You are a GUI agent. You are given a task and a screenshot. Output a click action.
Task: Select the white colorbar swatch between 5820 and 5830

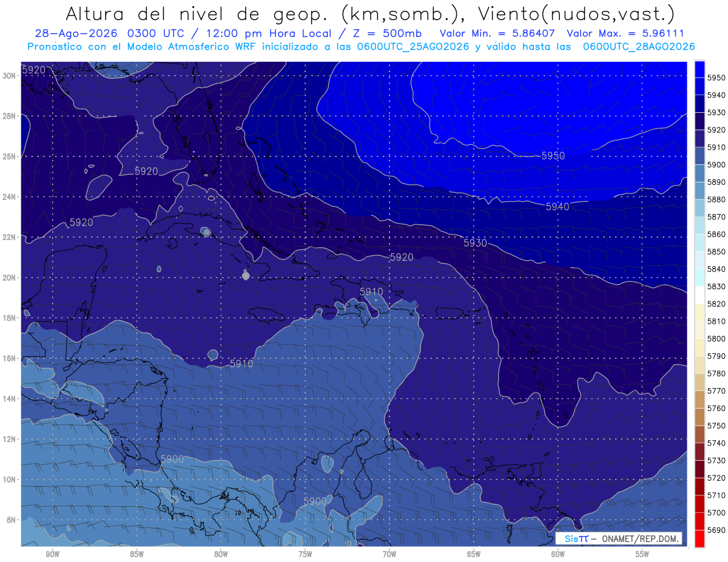pyautogui.click(x=699, y=295)
